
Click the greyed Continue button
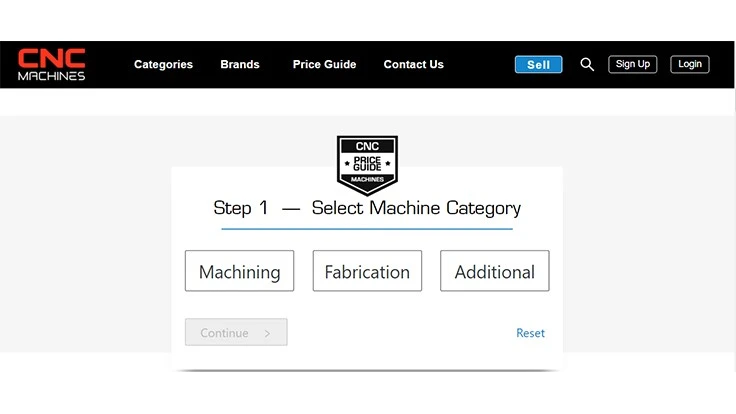click(236, 332)
